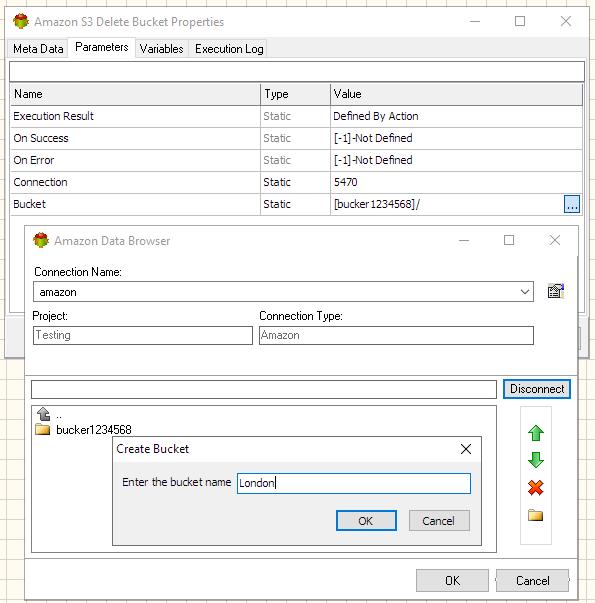Click the Static type of Bucket row
The width and height of the screenshot is (595, 603).
(x=277, y=204)
